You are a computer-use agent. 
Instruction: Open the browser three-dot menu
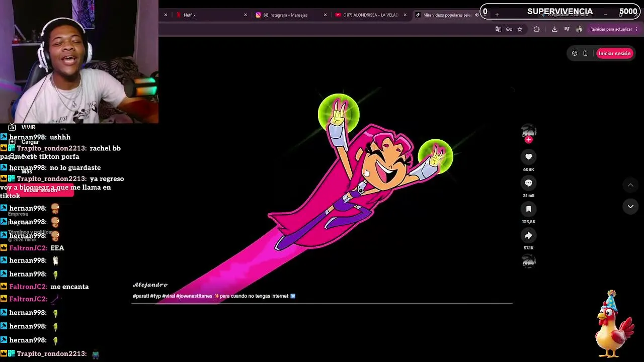pyautogui.click(x=636, y=29)
